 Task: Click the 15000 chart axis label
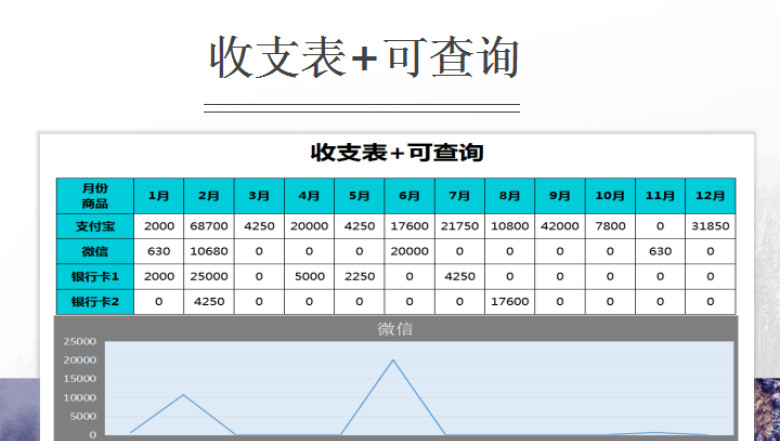click(80, 379)
